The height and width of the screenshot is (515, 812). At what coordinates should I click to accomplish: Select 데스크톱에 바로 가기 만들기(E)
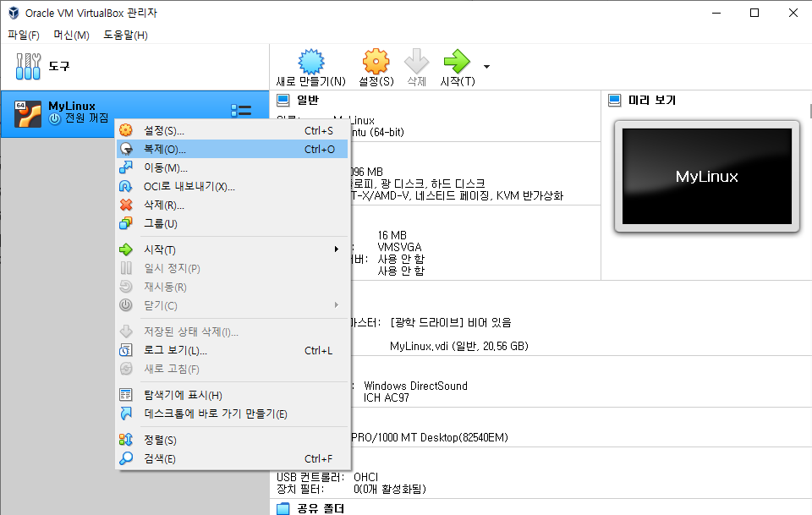(232, 414)
